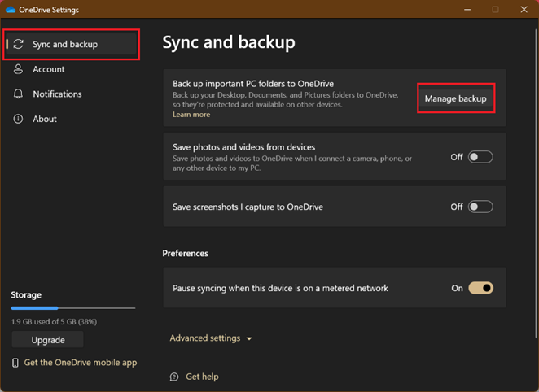Click the OneDrive cloud icon in title bar
The height and width of the screenshot is (392, 539).
pos(11,10)
